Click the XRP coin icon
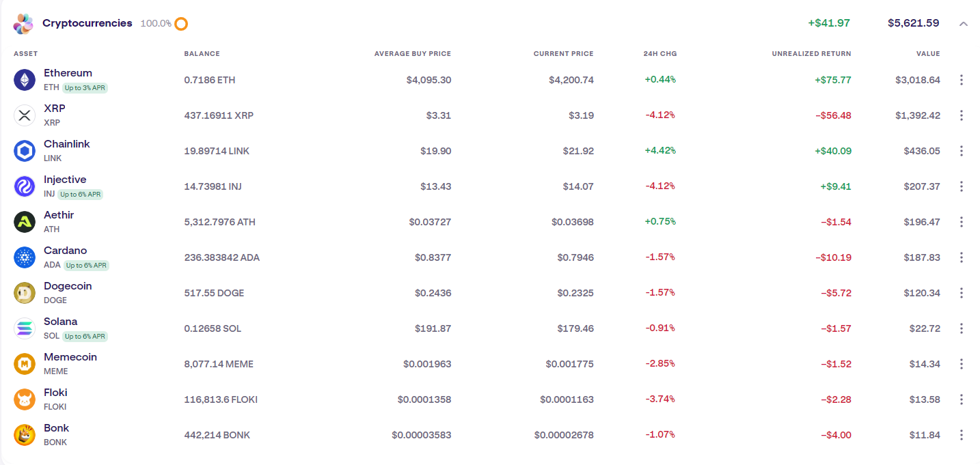This screenshot has width=980, height=465. click(25, 115)
